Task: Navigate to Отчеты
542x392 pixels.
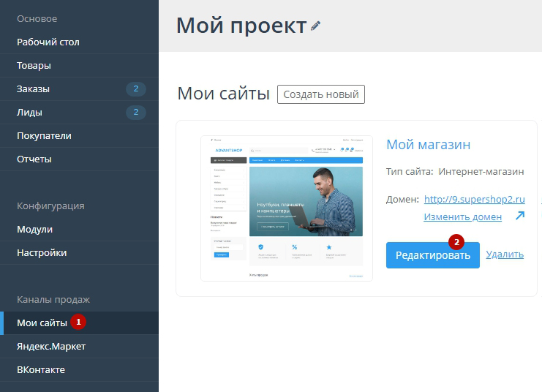Action: [34, 159]
